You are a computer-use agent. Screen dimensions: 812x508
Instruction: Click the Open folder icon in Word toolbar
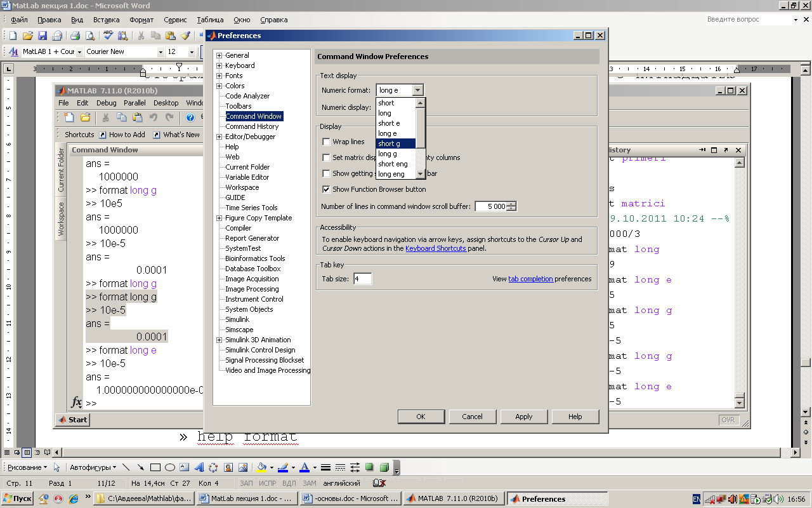(x=27, y=36)
